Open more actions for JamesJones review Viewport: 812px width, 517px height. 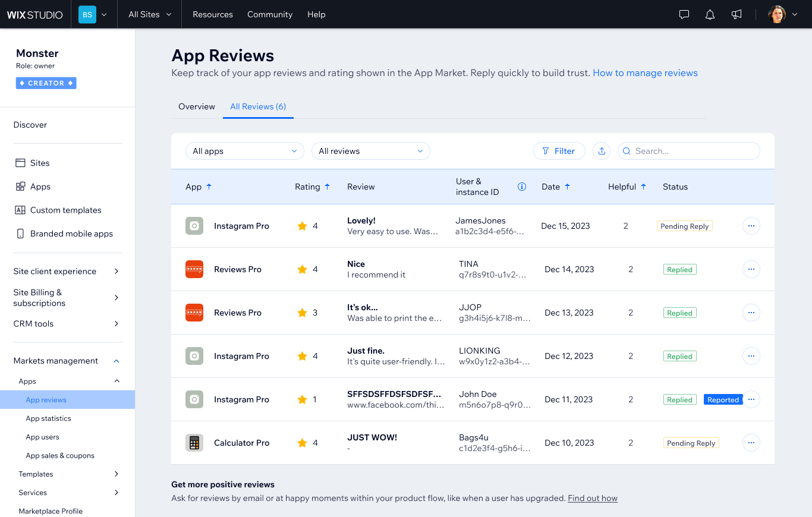click(751, 226)
